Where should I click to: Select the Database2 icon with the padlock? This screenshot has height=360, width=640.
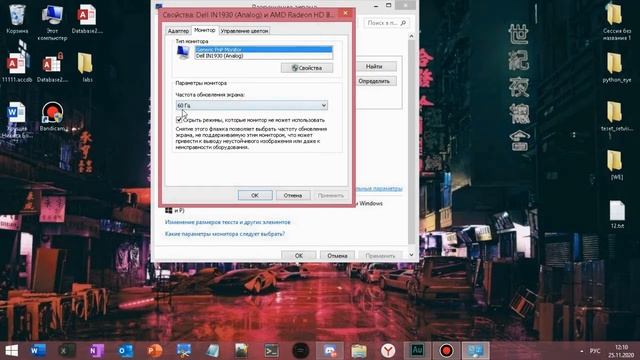[52, 67]
